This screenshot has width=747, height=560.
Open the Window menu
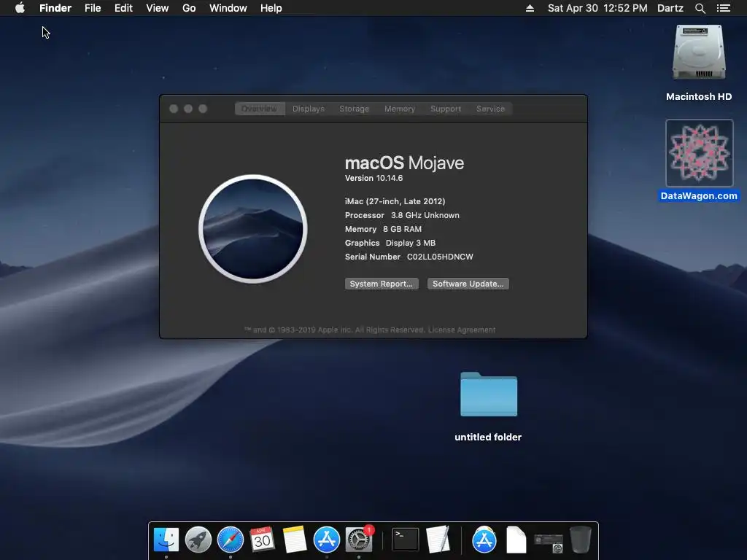point(228,8)
